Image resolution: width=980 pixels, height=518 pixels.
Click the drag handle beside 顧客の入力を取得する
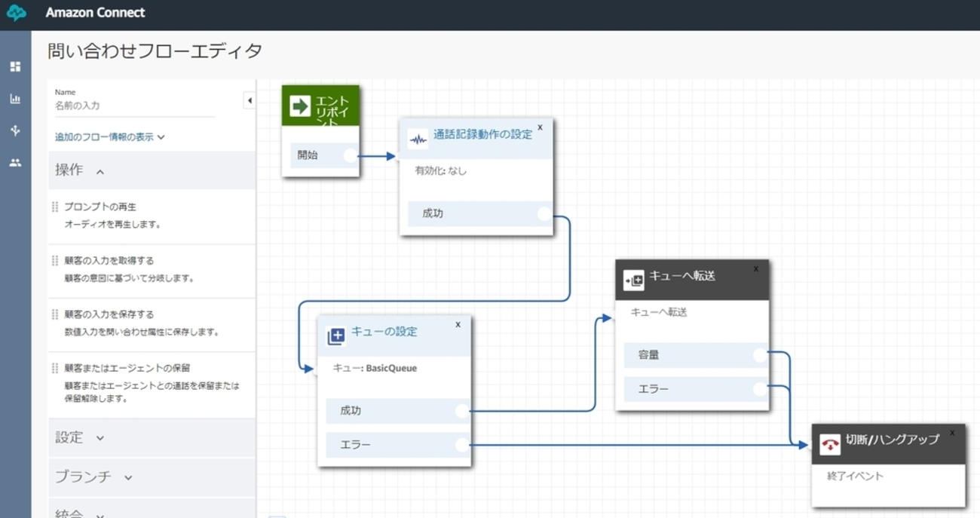click(55, 260)
